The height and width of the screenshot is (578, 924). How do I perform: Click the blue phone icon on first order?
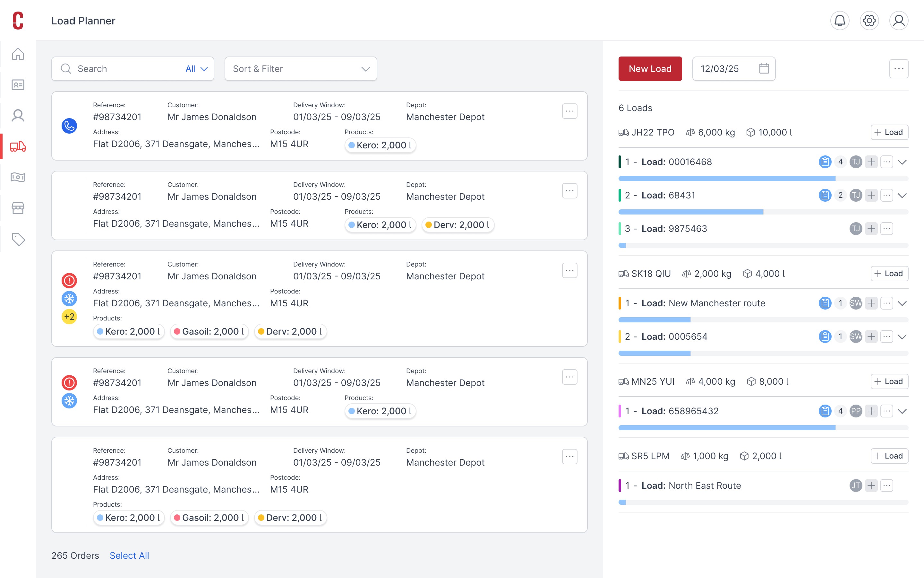point(69,126)
